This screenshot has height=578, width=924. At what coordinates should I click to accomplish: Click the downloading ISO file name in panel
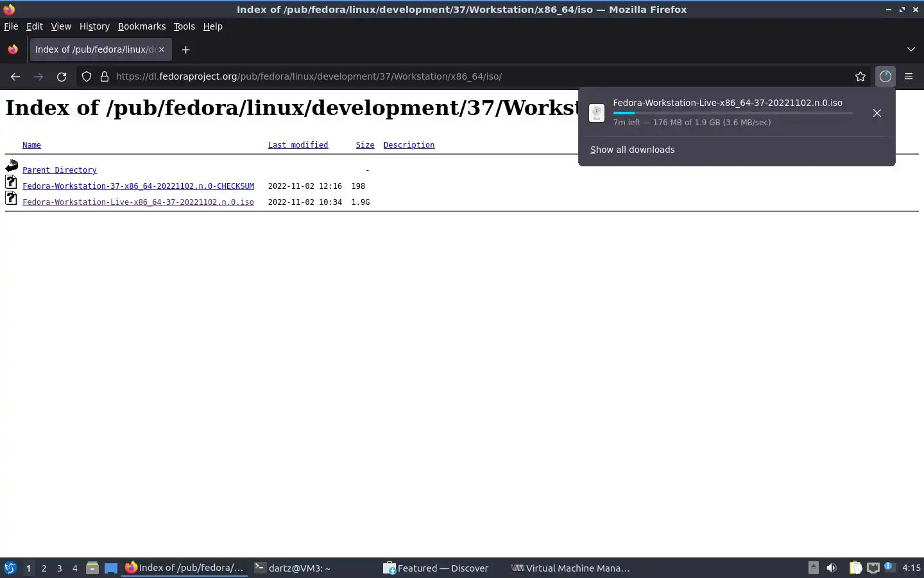click(x=728, y=103)
